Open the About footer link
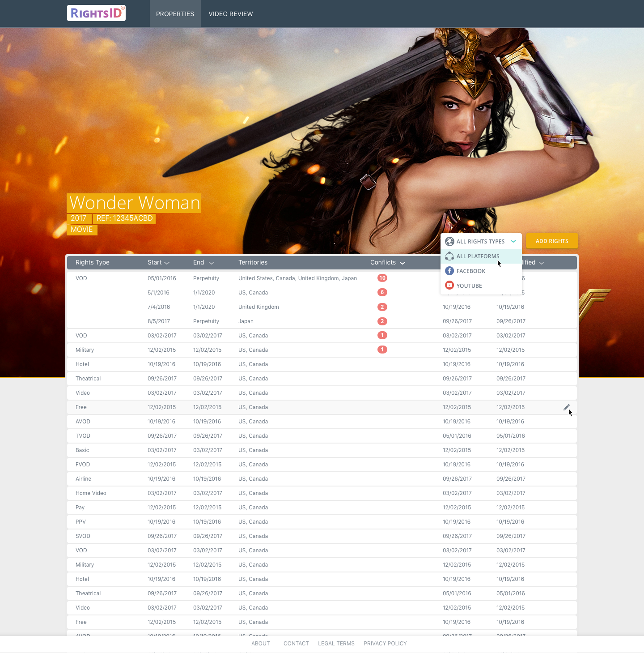 [x=260, y=644]
